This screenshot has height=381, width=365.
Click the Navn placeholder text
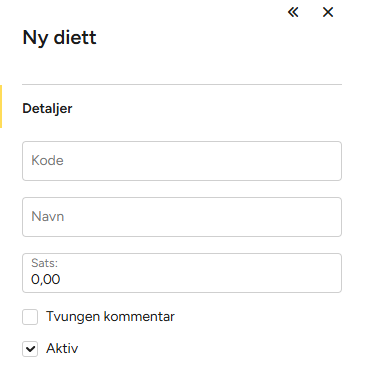click(48, 216)
